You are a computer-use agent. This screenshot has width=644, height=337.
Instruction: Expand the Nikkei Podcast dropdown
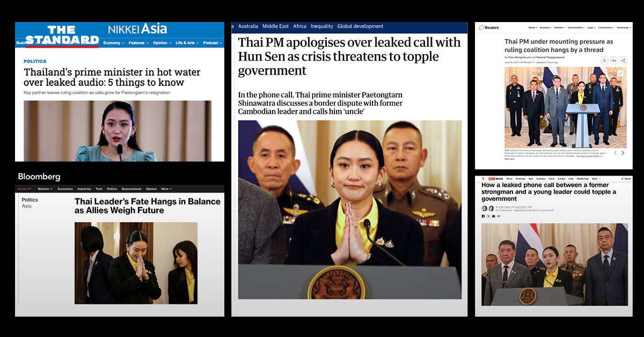click(x=213, y=43)
